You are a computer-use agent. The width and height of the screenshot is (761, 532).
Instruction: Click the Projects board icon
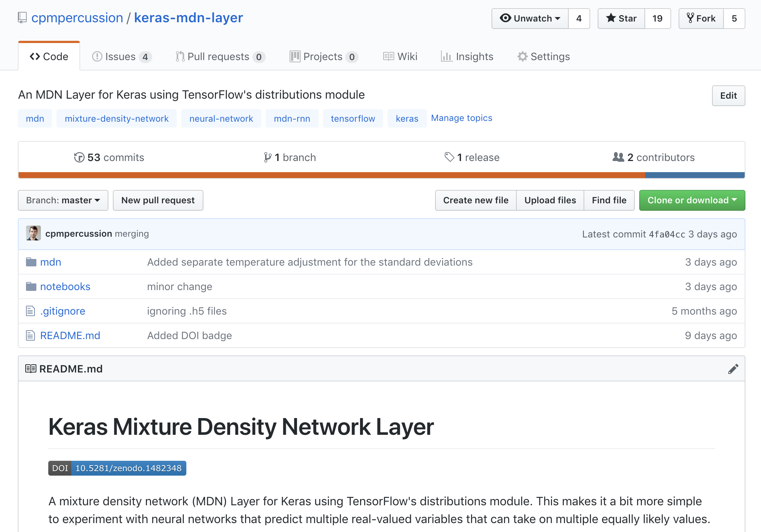pyautogui.click(x=295, y=56)
